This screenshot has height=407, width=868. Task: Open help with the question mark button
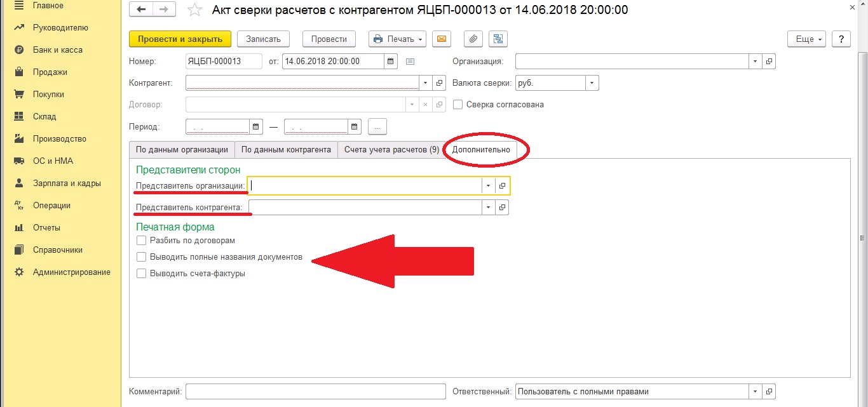click(x=841, y=39)
